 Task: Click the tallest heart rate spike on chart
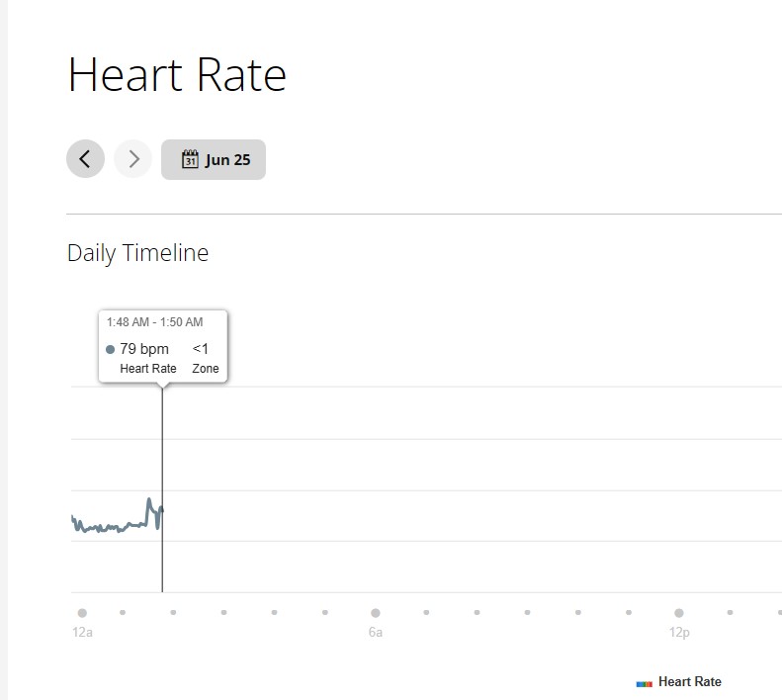[148, 500]
